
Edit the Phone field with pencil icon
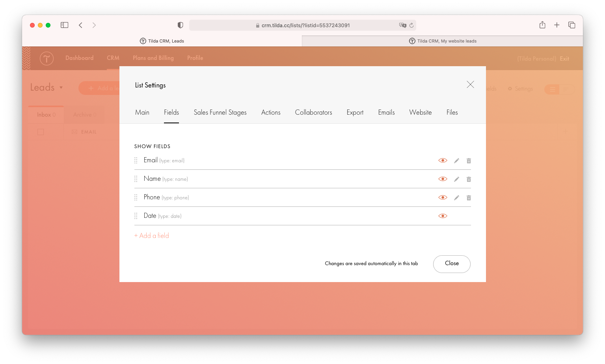tap(456, 197)
